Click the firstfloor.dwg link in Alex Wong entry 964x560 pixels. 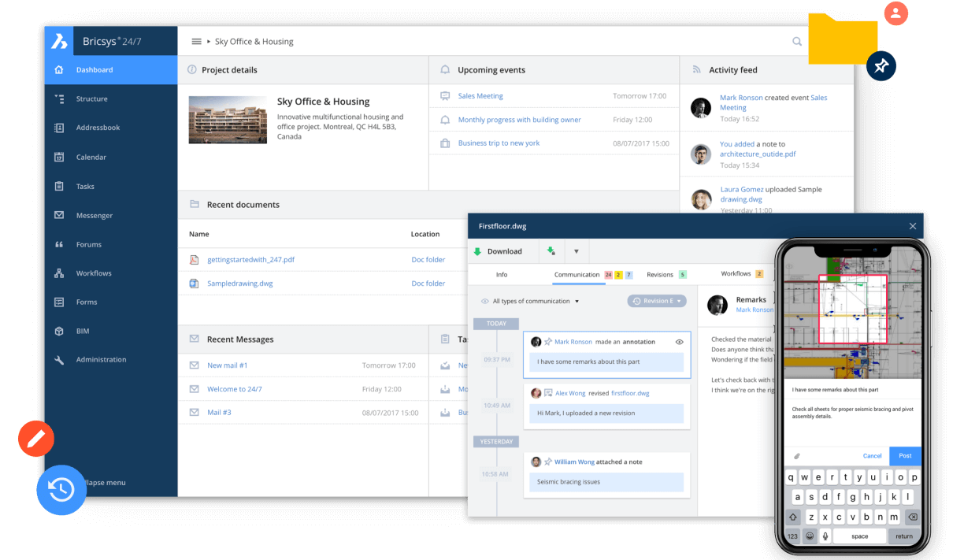630,393
